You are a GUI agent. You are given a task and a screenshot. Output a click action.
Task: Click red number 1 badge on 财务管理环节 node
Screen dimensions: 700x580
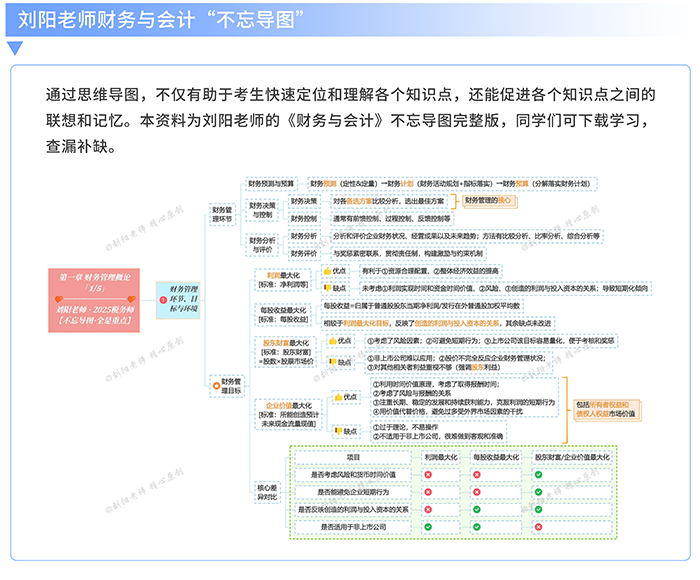tap(163, 300)
